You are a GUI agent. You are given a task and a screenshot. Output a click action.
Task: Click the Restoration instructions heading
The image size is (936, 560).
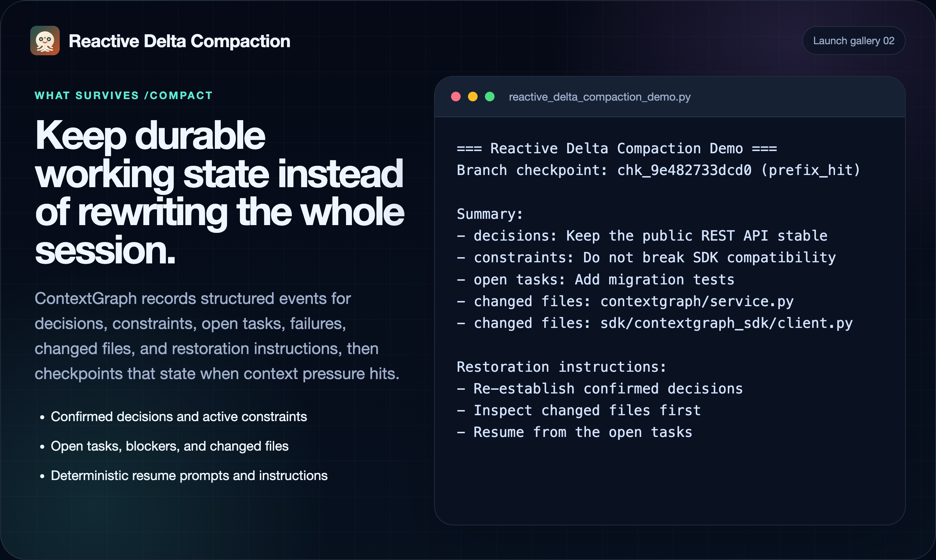point(561,367)
